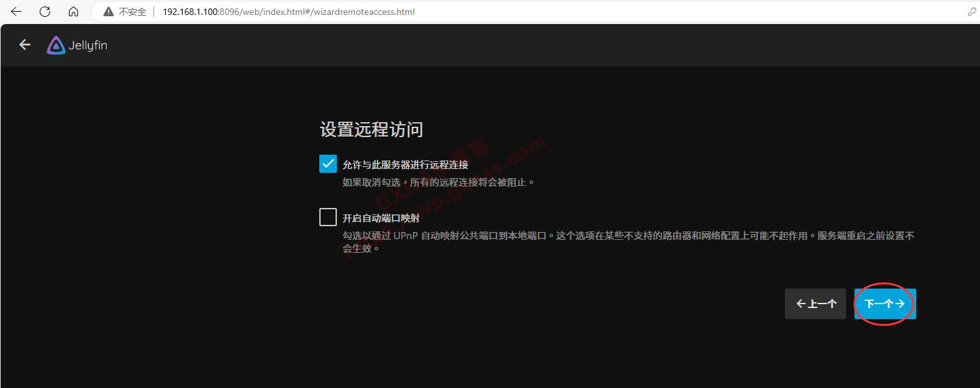Screen dimensions: 980x388
Task: Return to the previous step with 上一个
Action: click(815, 304)
